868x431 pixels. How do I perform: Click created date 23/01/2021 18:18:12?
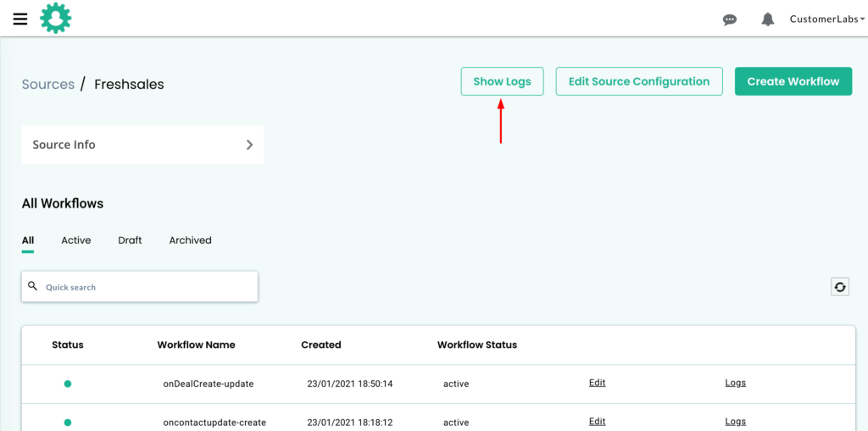[350, 423]
